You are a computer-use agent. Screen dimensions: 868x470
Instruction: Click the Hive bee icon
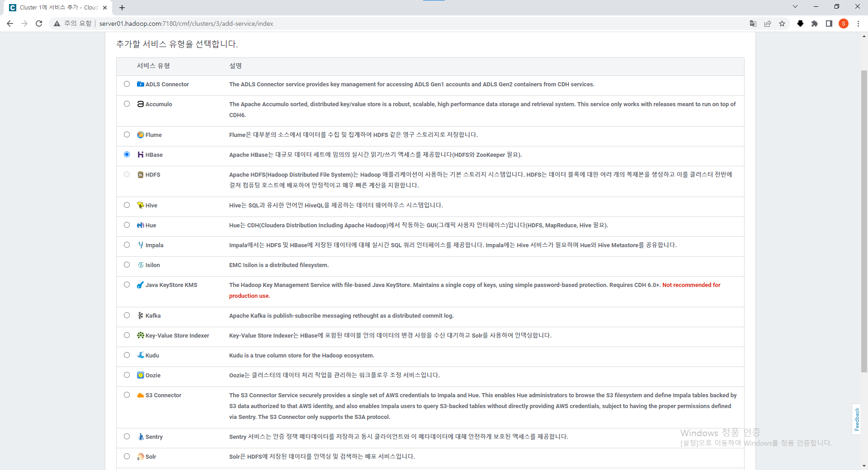pos(141,205)
